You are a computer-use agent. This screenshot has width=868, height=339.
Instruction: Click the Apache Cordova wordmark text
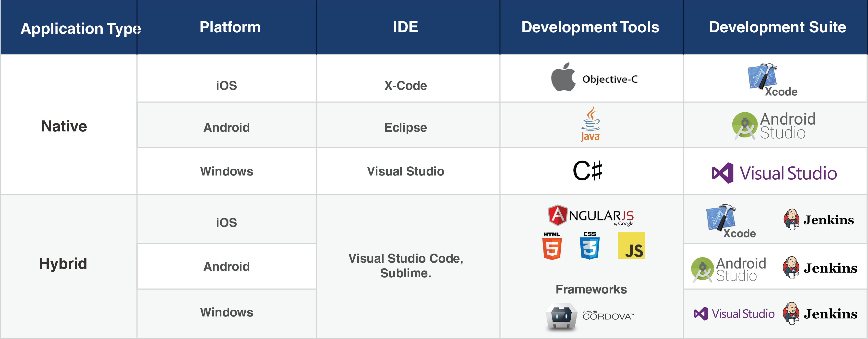(608, 316)
